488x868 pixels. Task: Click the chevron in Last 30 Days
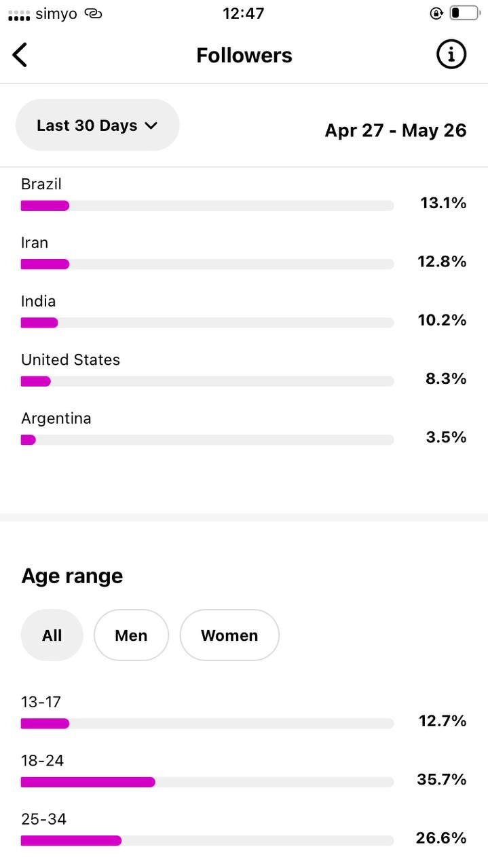click(151, 125)
